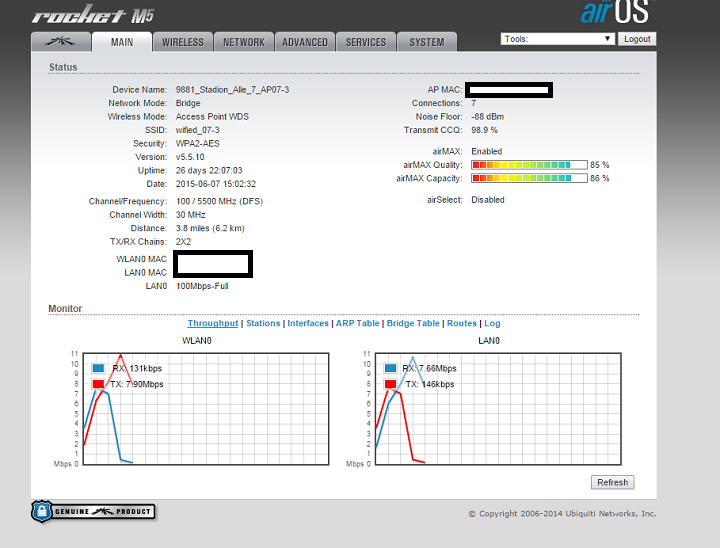Image resolution: width=720 pixels, height=548 pixels.
Task: Click the airSelect Disabled value
Action: pos(488,200)
